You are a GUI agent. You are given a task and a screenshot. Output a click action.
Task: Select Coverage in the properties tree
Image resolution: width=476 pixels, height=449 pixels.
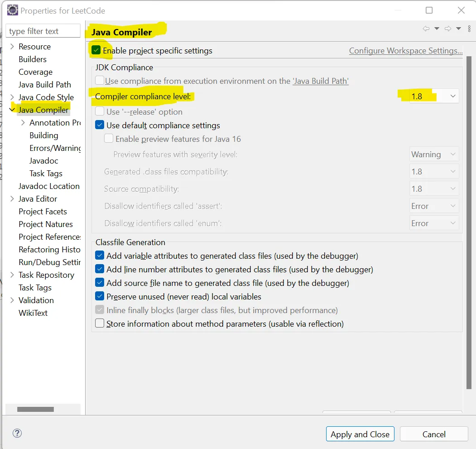[x=35, y=72]
